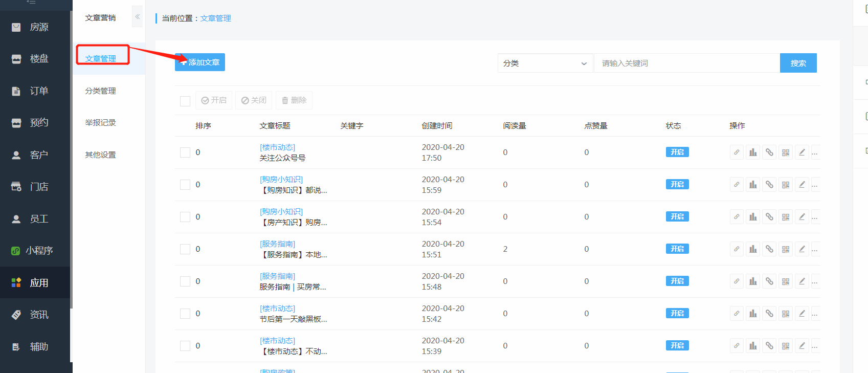Click edit pencil on first 购房小知识 row
This screenshot has height=373, width=868.
(802, 185)
